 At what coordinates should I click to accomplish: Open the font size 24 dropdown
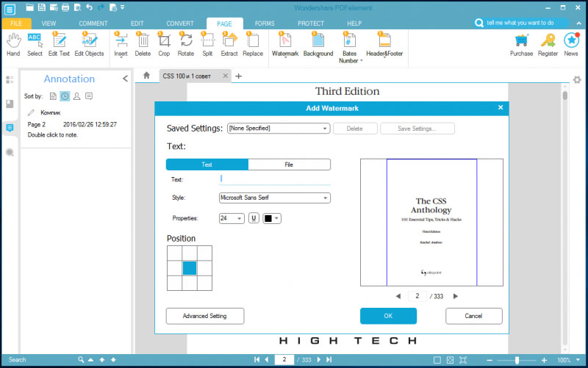pyautogui.click(x=232, y=218)
